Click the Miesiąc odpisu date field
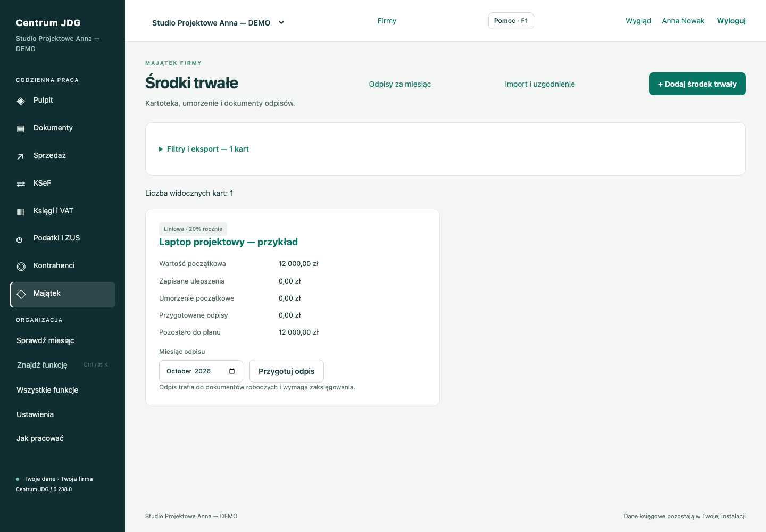The width and height of the screenshot is (766, 532). tap(201, 371)
